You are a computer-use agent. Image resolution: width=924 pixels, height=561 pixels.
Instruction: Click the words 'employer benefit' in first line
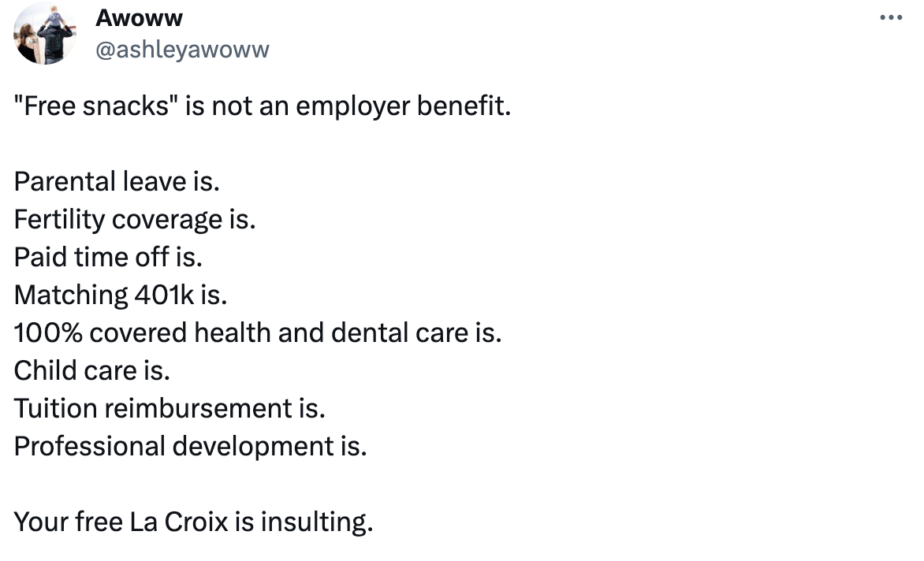point(403,107)
